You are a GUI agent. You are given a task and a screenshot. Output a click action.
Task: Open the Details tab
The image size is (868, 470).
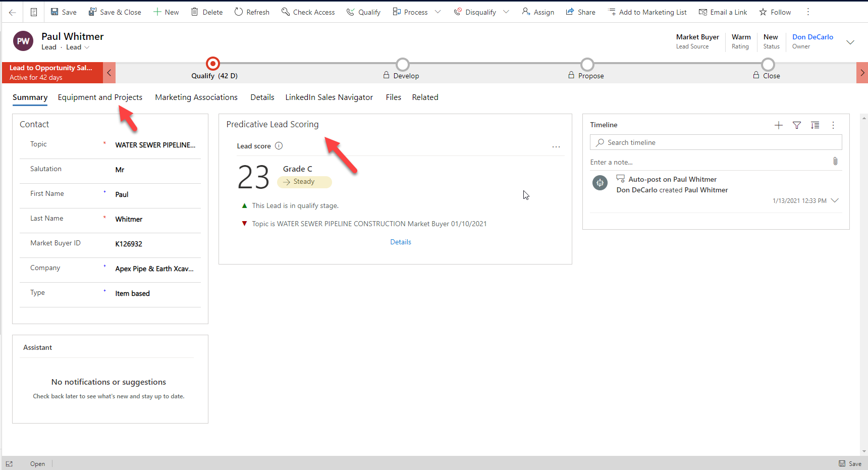point(262,97)
